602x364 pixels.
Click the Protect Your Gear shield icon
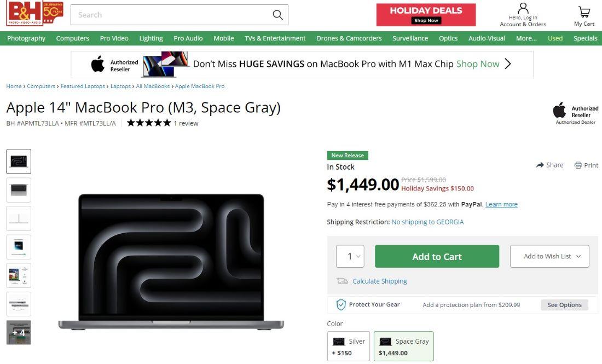[x=340, y=305]
